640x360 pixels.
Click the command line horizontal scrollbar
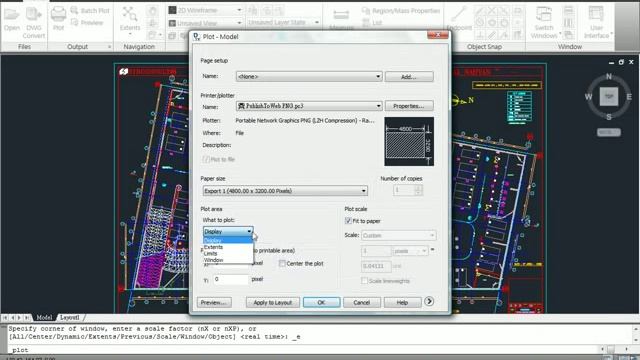click(x=614, y=349)
